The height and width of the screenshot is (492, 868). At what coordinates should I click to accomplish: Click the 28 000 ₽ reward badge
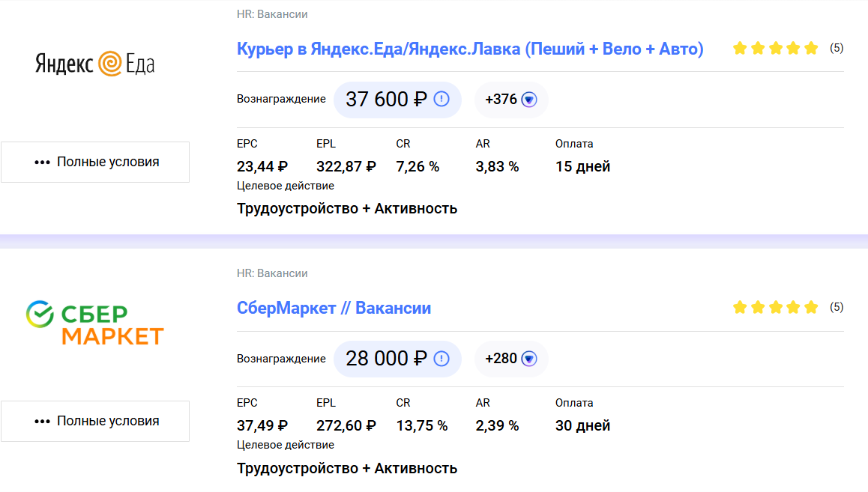386,359
